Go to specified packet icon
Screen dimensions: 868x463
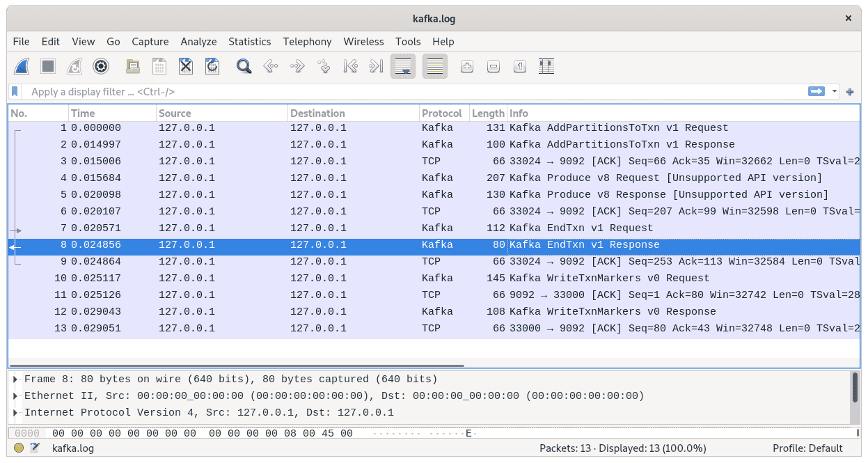click(324, 66)
